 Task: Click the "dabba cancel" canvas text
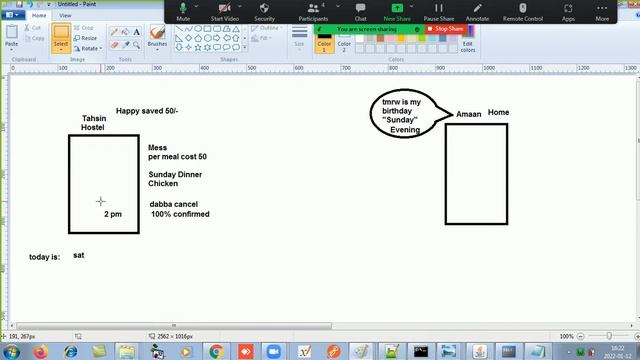pyautogui.click(x=173, y=204)
